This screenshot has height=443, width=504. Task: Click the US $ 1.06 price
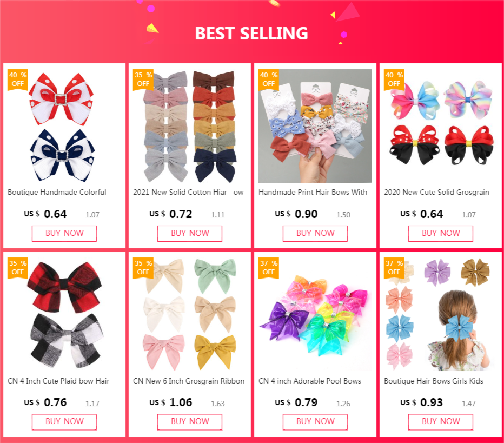pos(171,402)
